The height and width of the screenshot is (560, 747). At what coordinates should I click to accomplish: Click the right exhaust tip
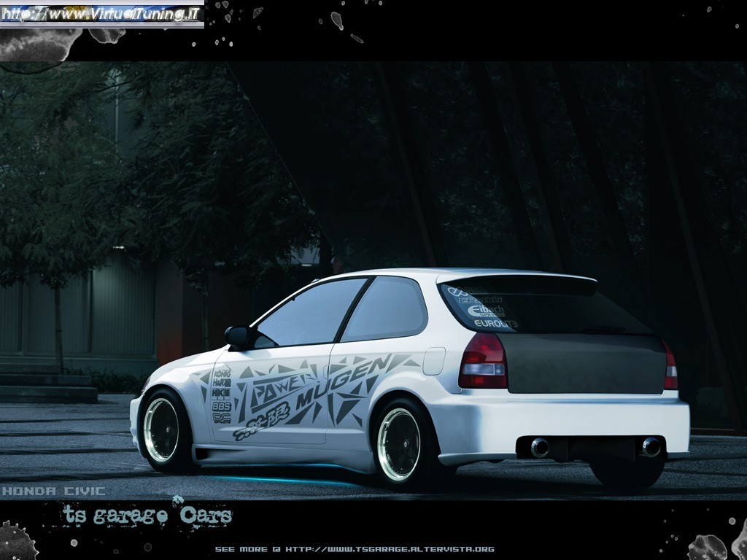651,447
